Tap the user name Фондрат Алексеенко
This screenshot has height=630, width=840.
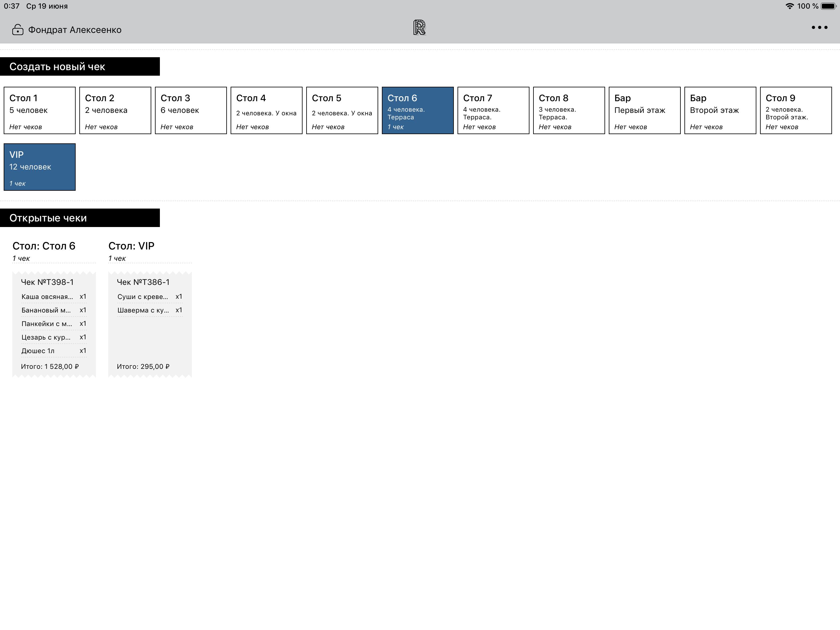tap(75, 30)
